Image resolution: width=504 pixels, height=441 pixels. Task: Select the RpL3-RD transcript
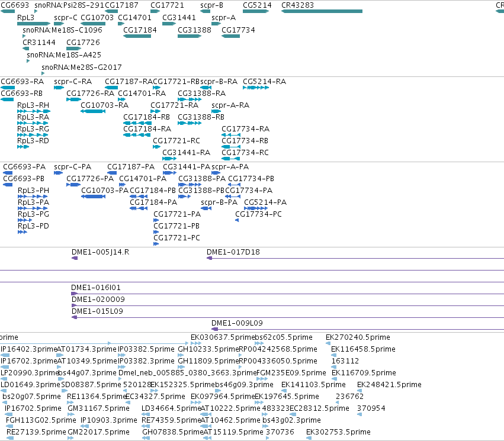point(23,147)
